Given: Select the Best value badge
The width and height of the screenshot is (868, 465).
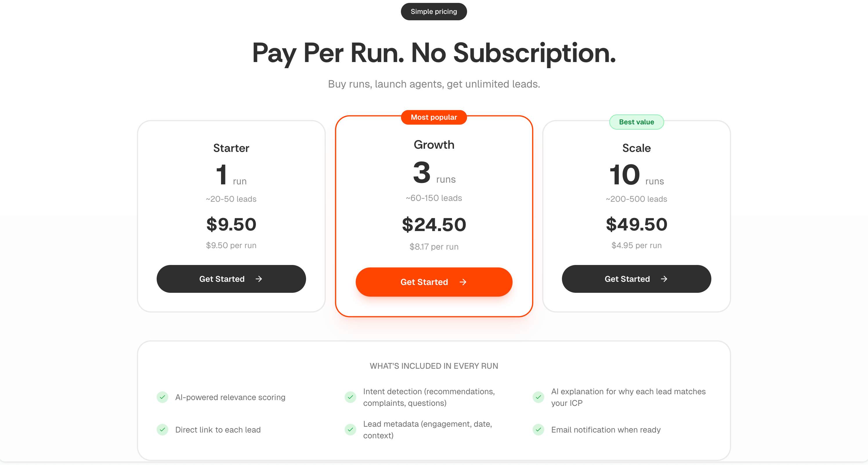Looking at the screenshot, I should [636, 122].
